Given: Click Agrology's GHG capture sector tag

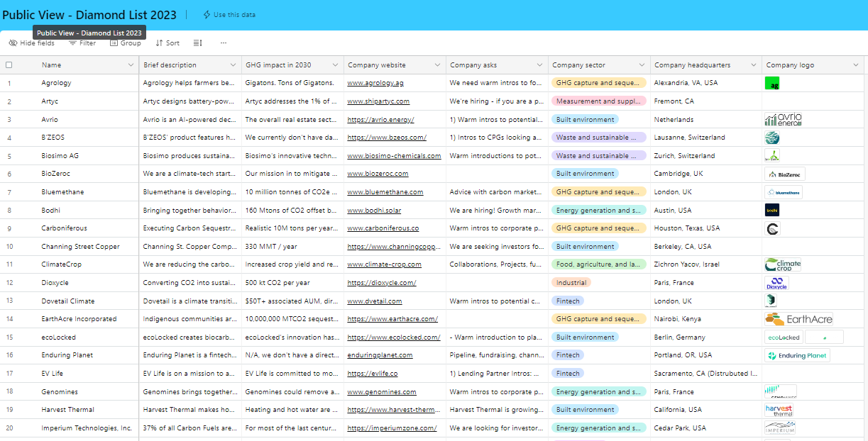Looking at the screenshot, I should (599, 83).
